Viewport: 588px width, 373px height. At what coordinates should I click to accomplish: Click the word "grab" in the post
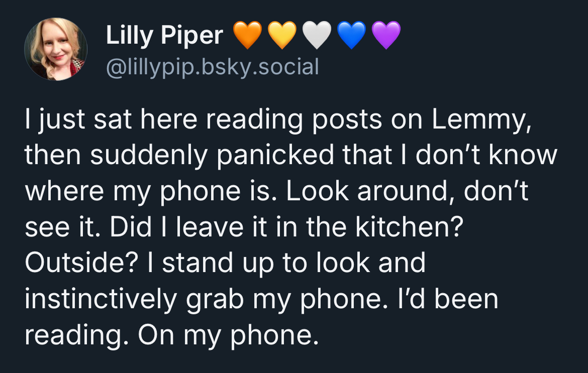click(x=215, y=299)
